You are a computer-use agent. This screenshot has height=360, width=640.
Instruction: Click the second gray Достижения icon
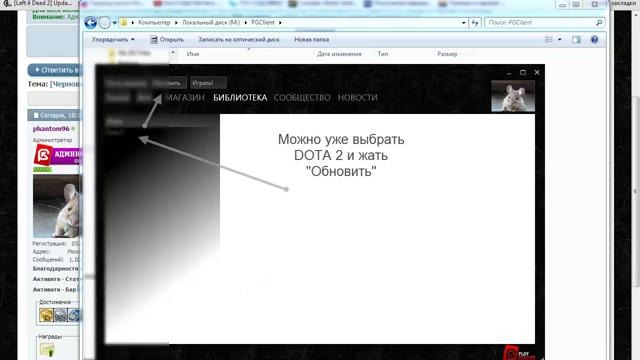pos(60,315)
